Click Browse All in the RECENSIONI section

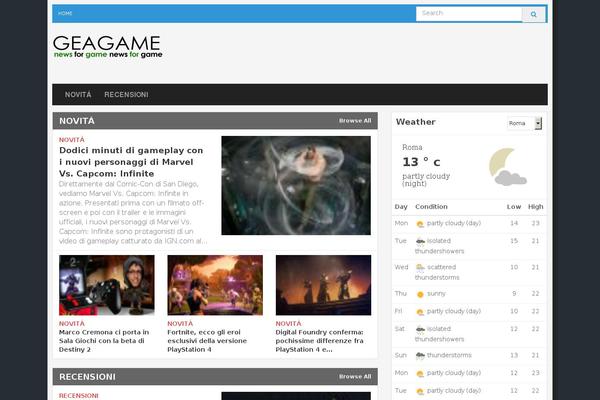[355, 377]
